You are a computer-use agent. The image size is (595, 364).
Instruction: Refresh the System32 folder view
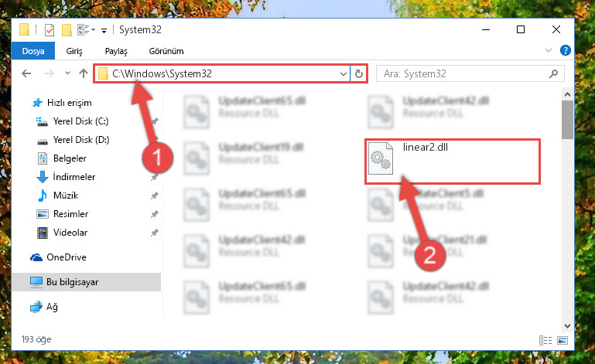point(358,73)
